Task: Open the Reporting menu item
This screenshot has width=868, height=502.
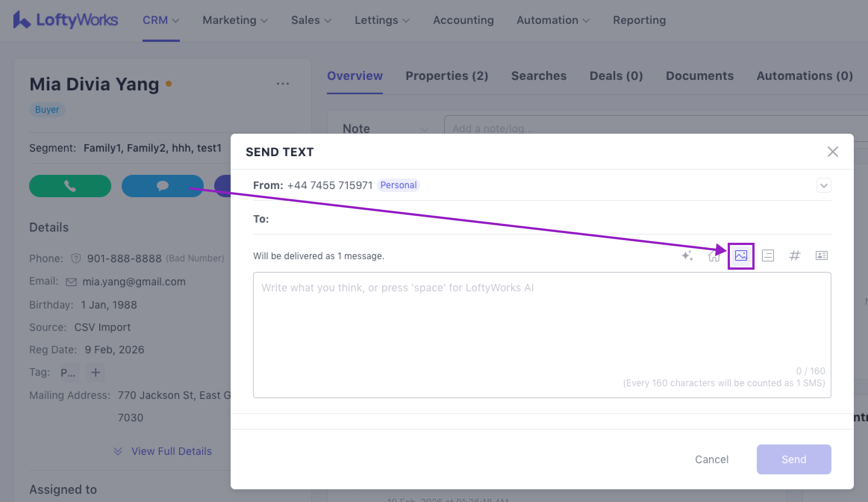Action: click(x=639, y=20)
